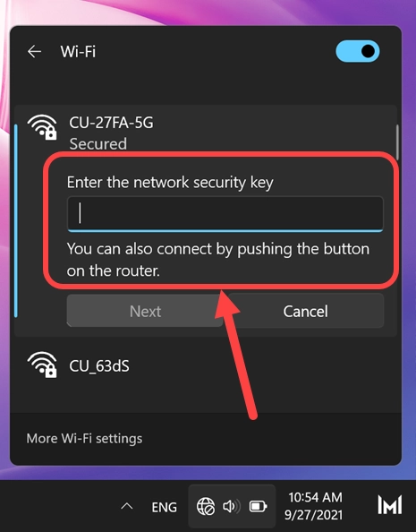The height and width of the screenshot is (532, 416).
Task: Click the back arrow next to Wi-Fi
Action: [x=34, y=52]
